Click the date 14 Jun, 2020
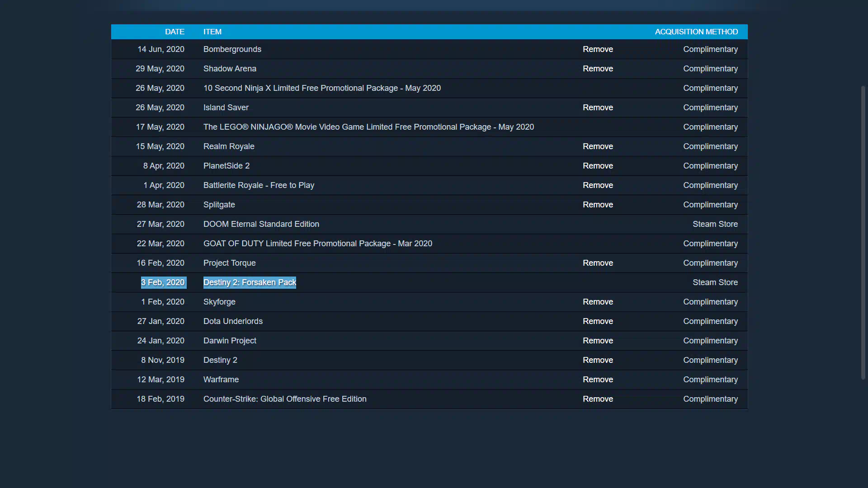This screenshot has height=488, width=868. [161, 49]
